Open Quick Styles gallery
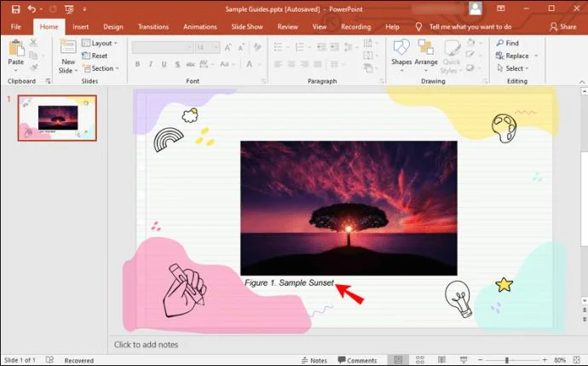 451,56
